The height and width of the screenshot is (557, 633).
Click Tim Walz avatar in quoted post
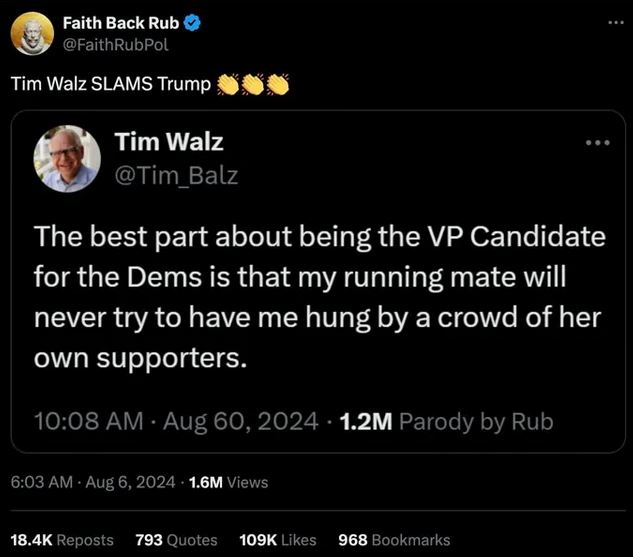coord(67,158)
